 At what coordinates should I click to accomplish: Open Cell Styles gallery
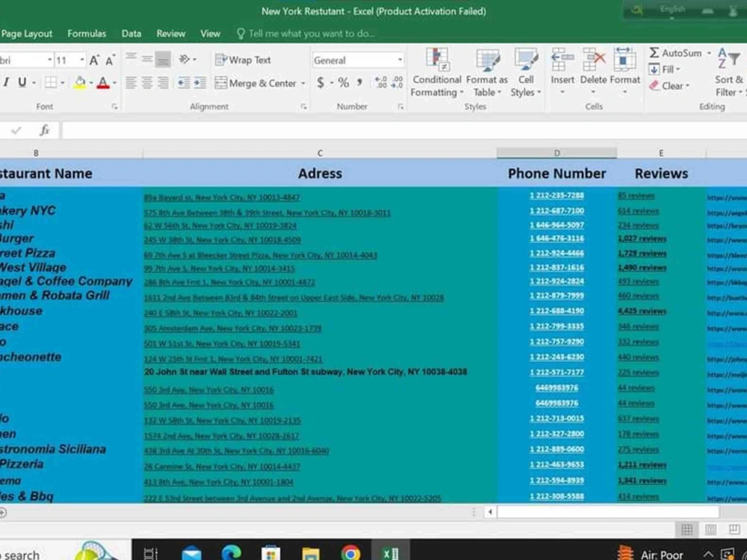[525, 72]
